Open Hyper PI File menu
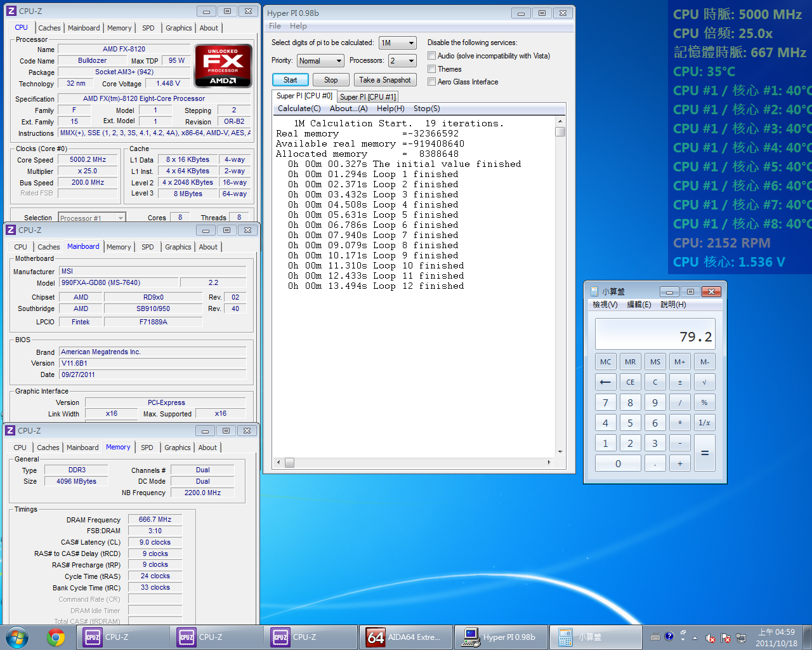 pyautogui.click(x=275, y=26)
